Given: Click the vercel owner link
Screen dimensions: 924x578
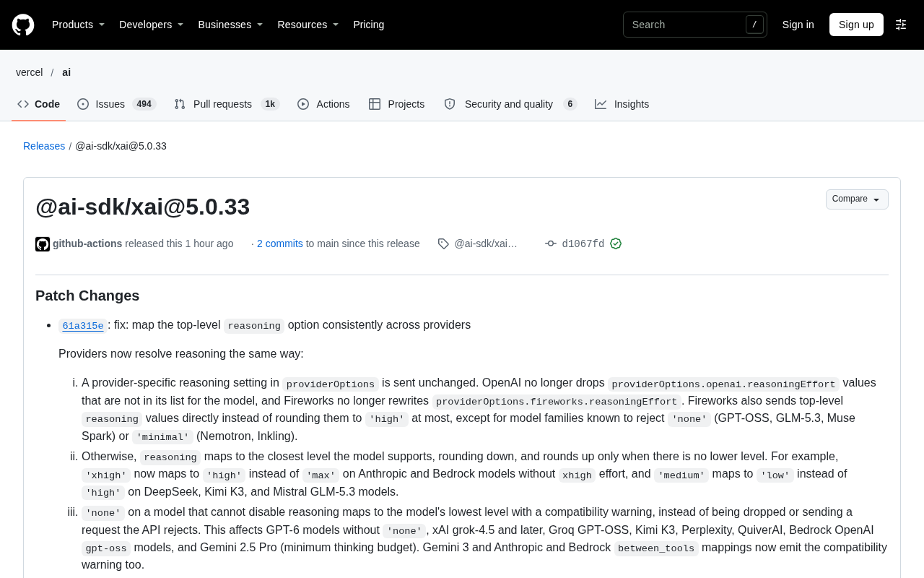Looking at the screenshot, I should [x=30, y=72].
